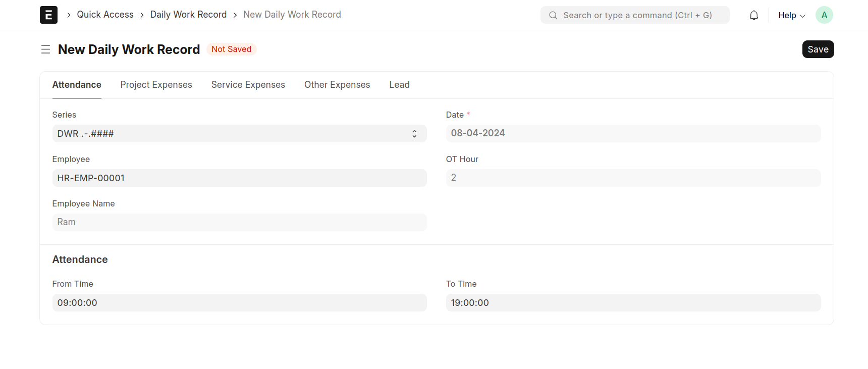
Task: Open the notifications bell
Action: pyautogui.click(x=753, y=15)
